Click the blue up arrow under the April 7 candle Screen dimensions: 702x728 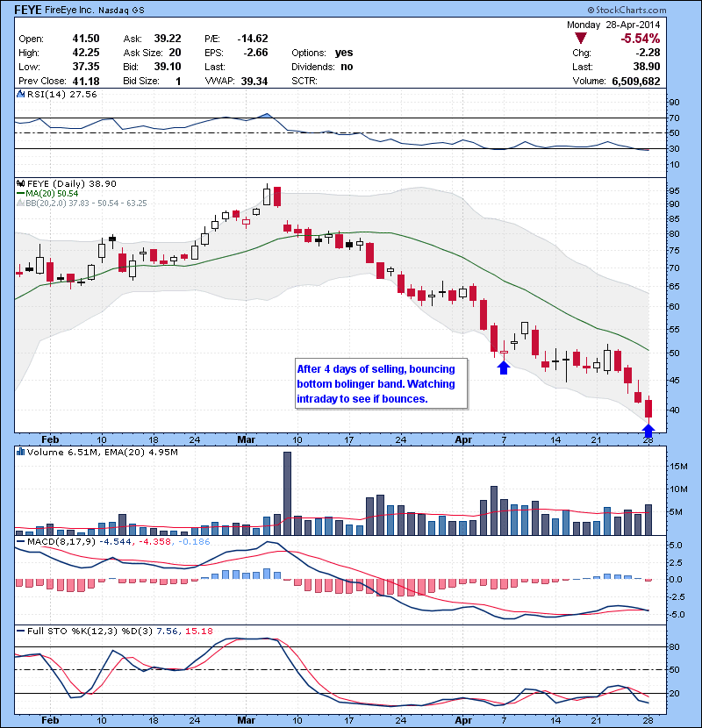(x=504, y=368)
